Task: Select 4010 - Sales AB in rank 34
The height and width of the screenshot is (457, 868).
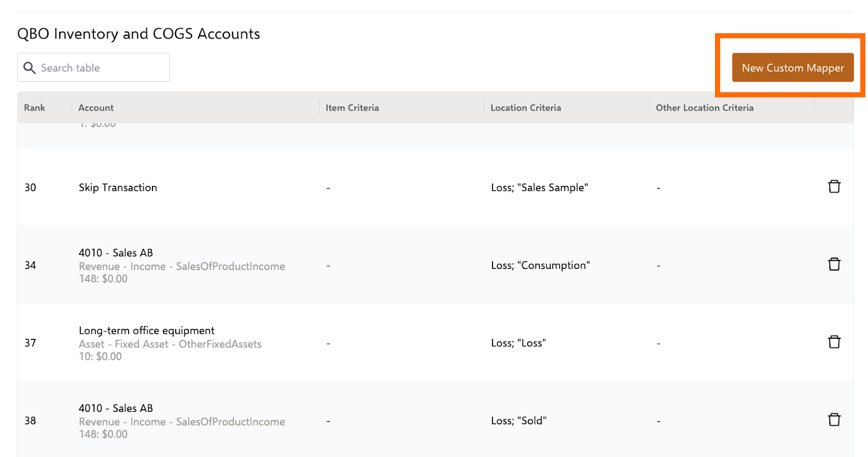Action: click(116, 253)
